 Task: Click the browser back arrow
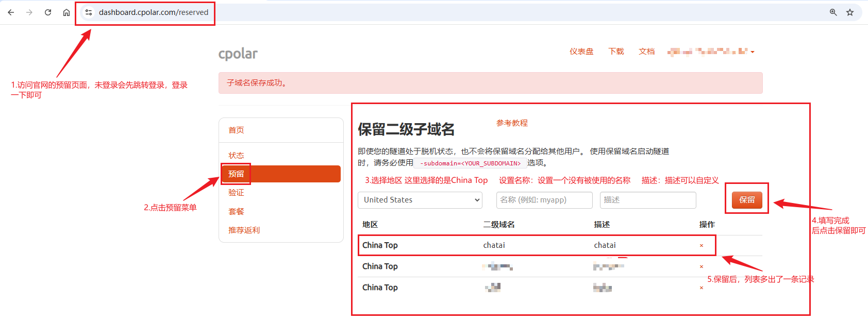click(x=11, y=12)
